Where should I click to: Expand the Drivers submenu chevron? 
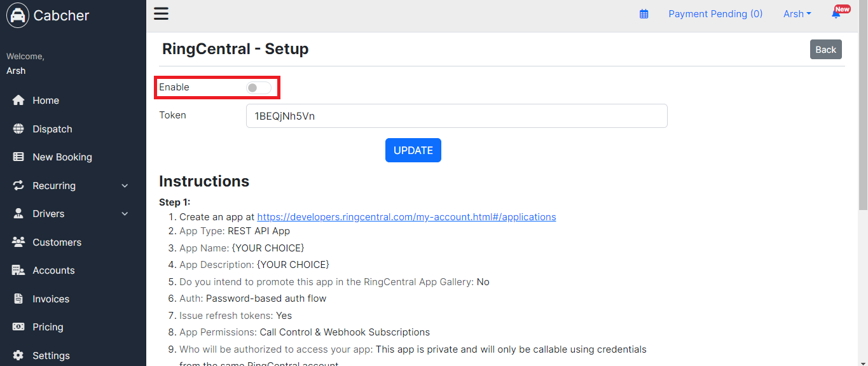click(125, 214)
